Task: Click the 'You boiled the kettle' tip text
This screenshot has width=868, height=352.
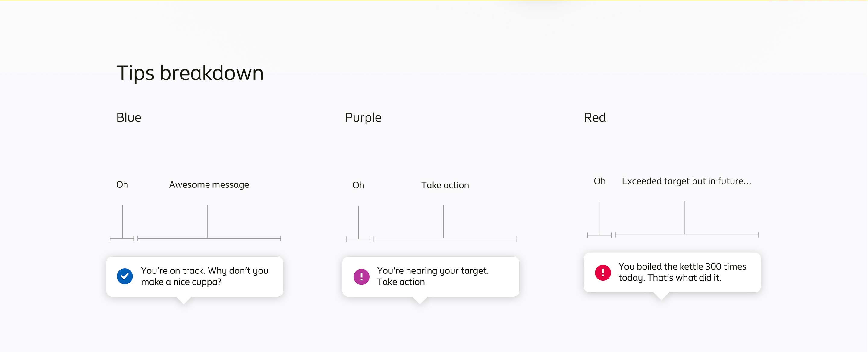Action: click(x=682, y=272)
